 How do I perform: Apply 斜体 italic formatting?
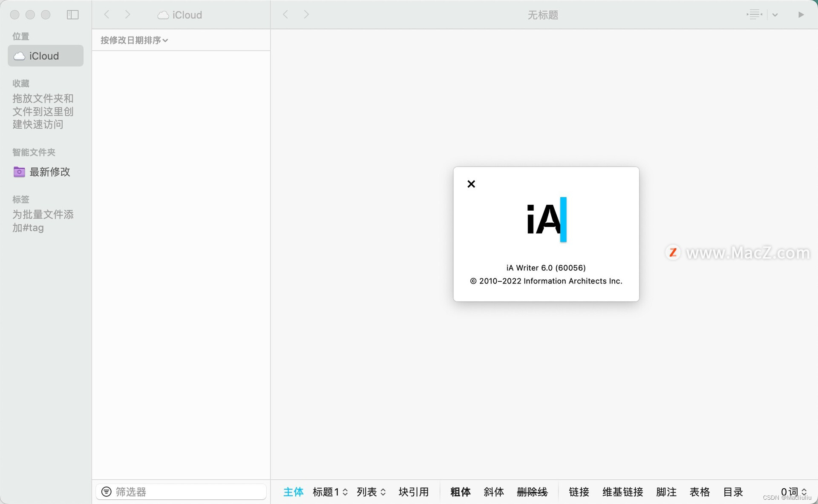click(494, 492)
